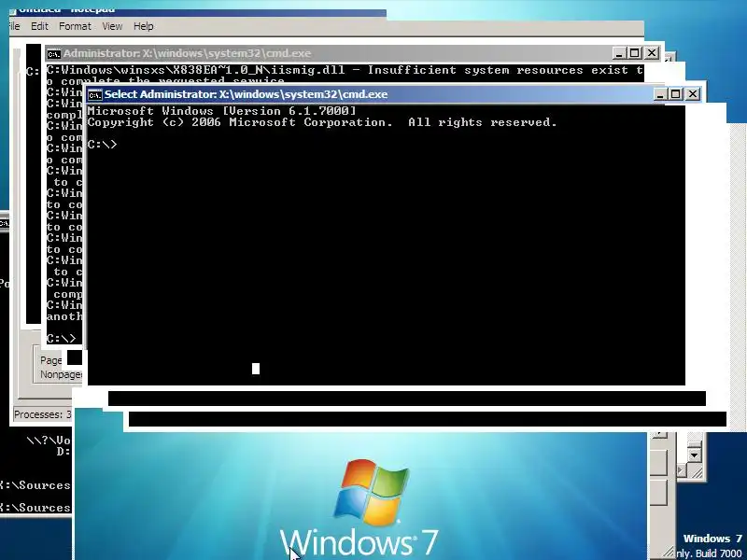Click the C:\> prompt in the front console
Image resolution: width=747 pixels, height=560 pixels.
[x=102, y=145]
